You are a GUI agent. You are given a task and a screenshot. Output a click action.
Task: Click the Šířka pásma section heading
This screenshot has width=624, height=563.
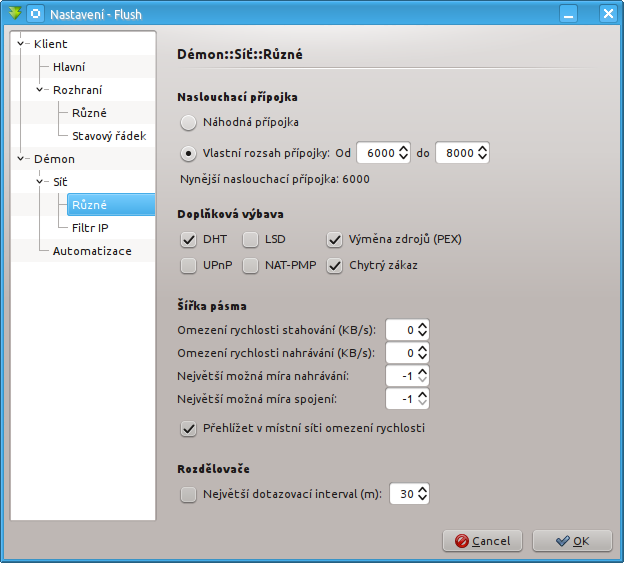(212, 306)
